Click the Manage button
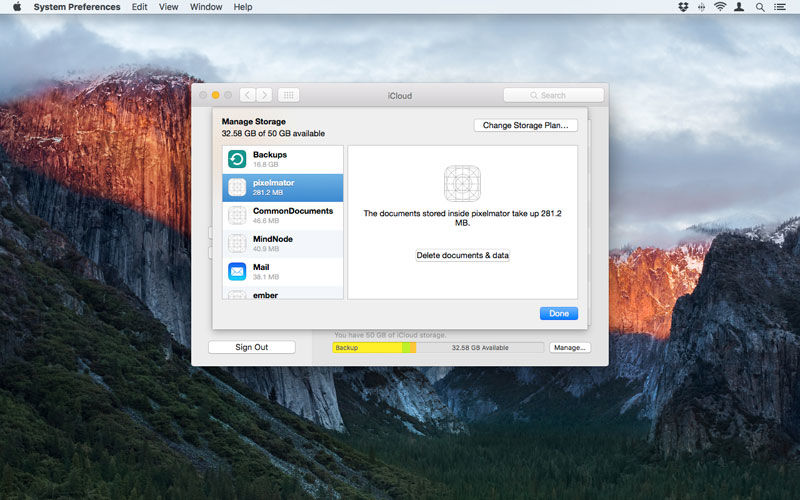This screenshot has height=500, width=800. pos(570,347)
